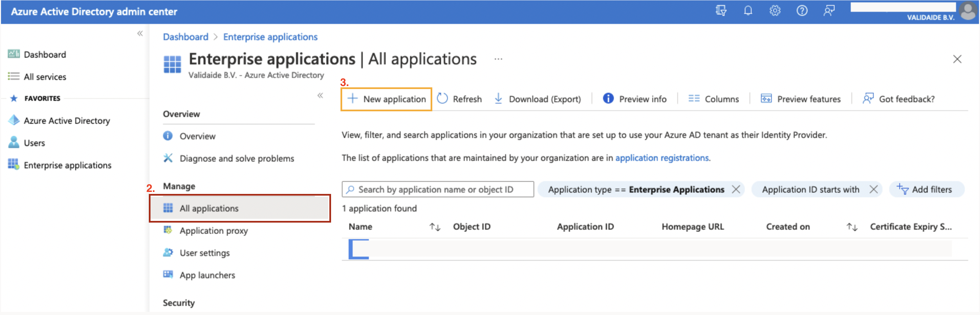Image resolution: width=980 pixels, height=315 pixels.
Task: Open Application proxy settings
Action: 214,230
